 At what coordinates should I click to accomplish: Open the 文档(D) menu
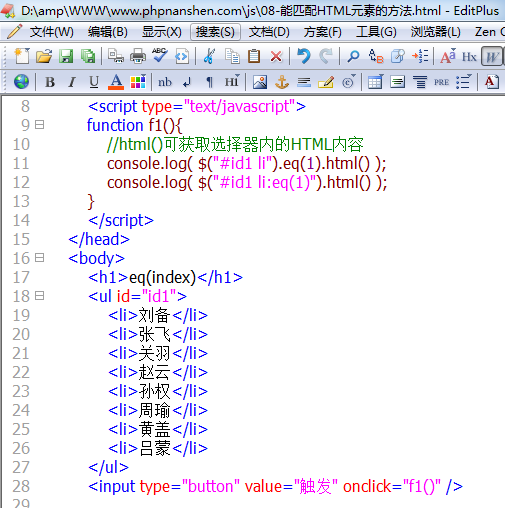tap(269, 32)
